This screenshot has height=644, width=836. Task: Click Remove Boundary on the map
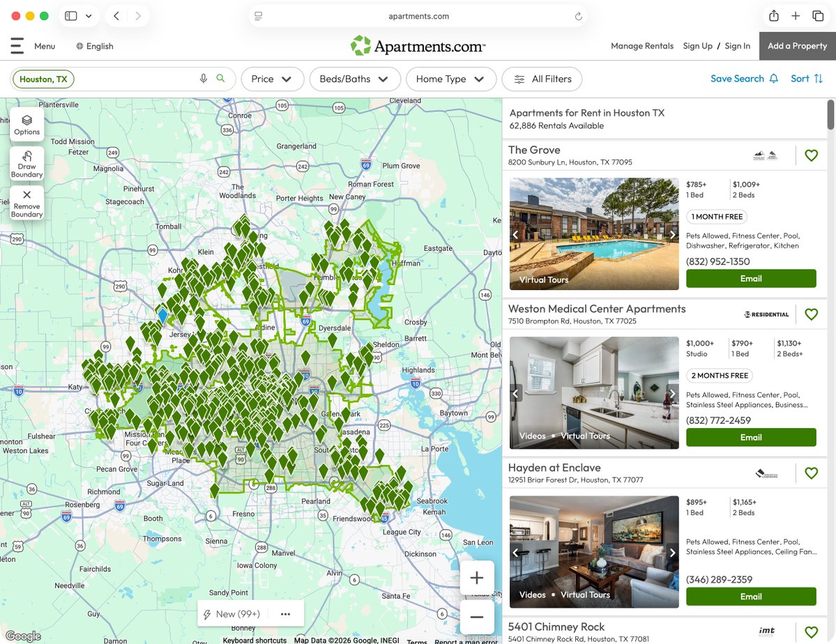pyautogui.click(x=26, y=203)
